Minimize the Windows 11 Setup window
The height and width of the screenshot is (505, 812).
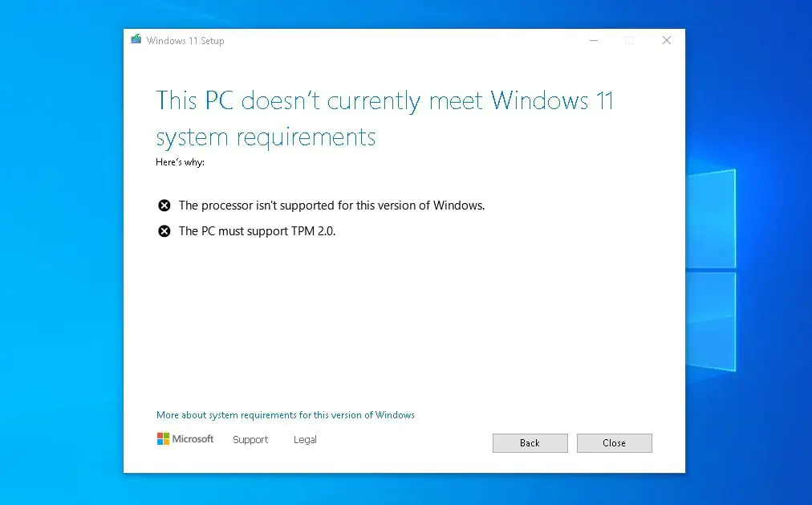pyautogui.click(x=594, y=40)
